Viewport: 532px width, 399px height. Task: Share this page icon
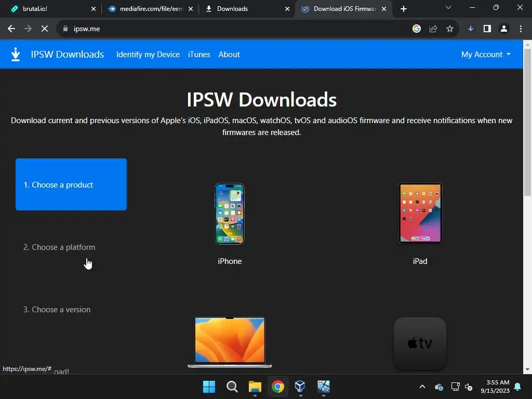click(433, 29)
